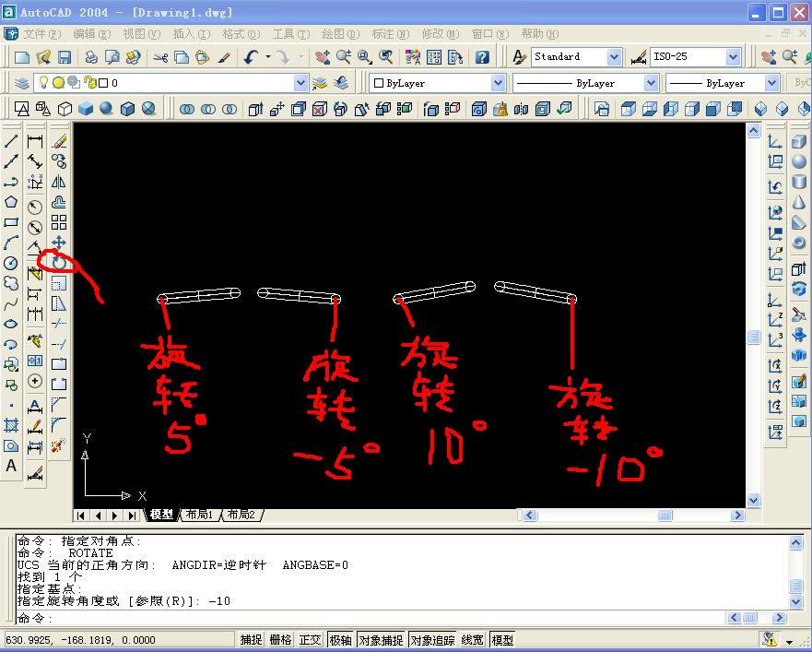This screenshot has width=812, height=652.
Task: Click the Cylinder solid icon
Action: coord(800,182)
